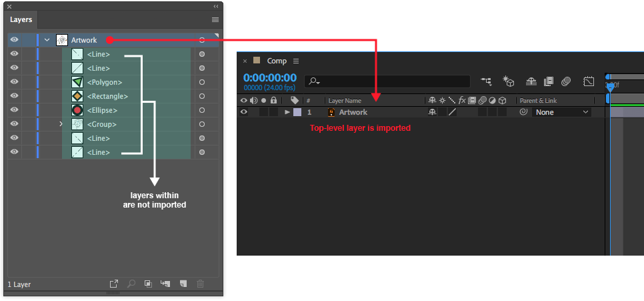
Task: Collapse the Artwork layer in Layers panel
Action: pos(47,40)
